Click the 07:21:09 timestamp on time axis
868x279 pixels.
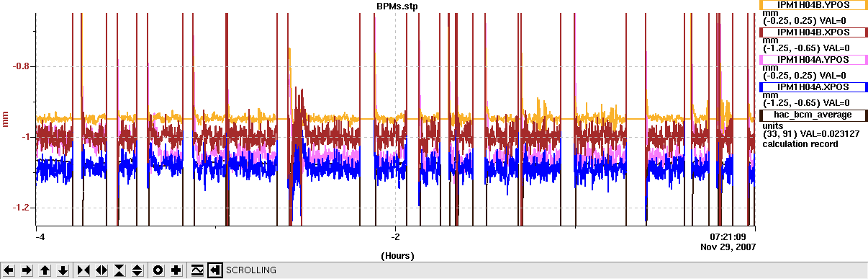(728, 236)
